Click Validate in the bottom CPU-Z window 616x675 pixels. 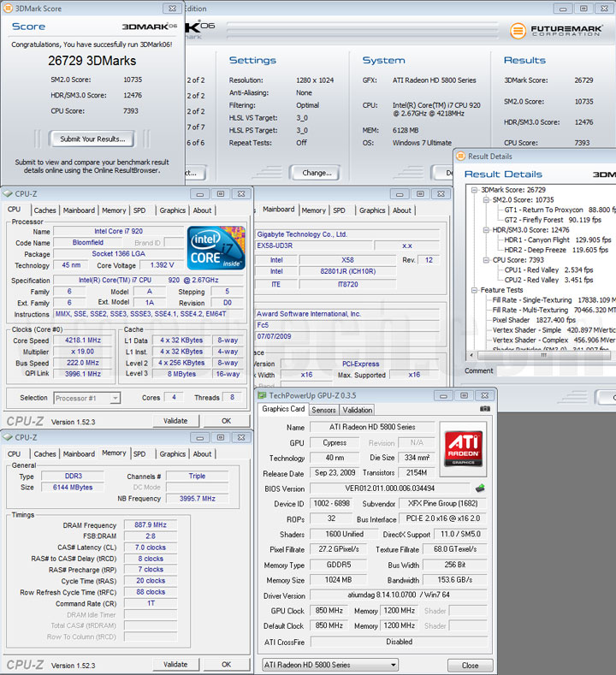coord(175,665)
